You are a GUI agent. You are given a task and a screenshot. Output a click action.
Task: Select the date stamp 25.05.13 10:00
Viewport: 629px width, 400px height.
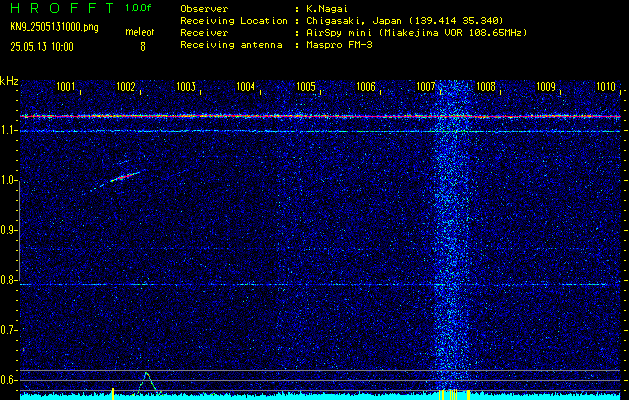click(42, 47)
